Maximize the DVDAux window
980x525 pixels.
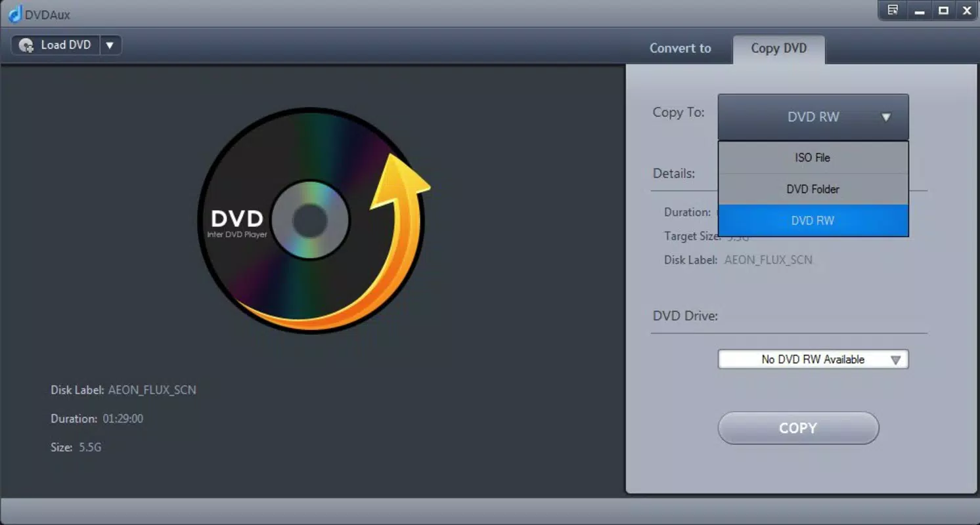pos(944,10)
